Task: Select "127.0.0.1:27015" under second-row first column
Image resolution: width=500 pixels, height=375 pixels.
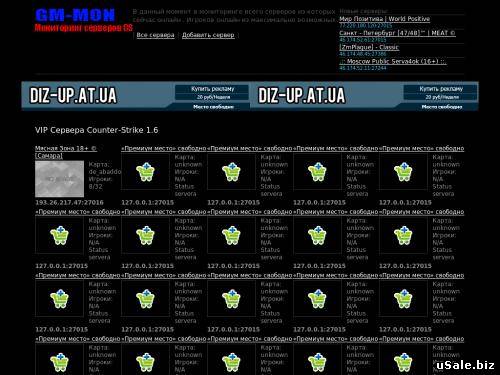Action: [62, 266]
